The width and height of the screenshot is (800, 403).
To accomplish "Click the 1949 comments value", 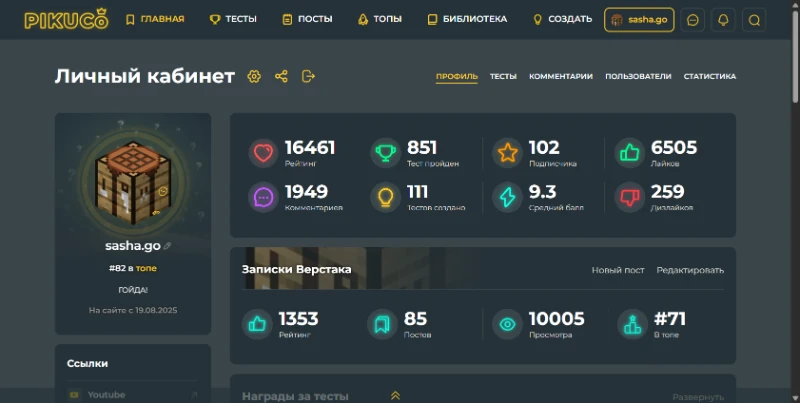I will pyautogui.click(x=306, y=192).
